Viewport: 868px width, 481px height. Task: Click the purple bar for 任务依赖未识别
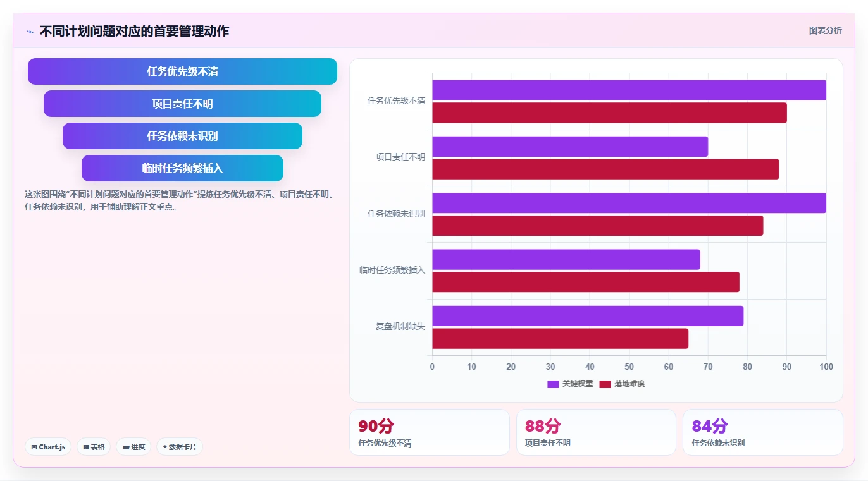(629, 203)
